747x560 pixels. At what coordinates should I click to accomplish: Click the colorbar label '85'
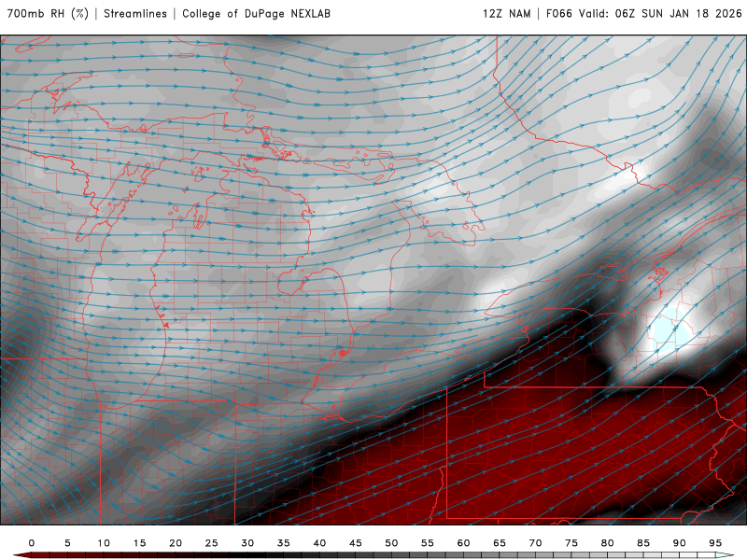[x=643, y=543]
